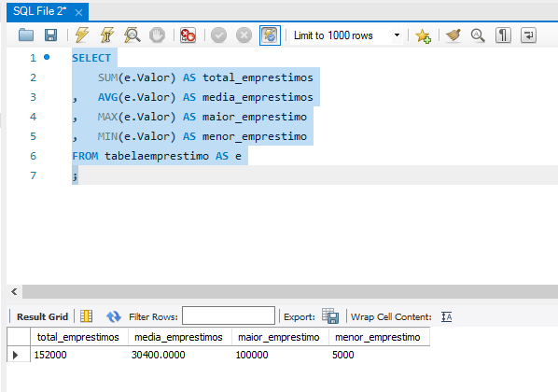Beautify the query with the broom icon

[453, 35]
